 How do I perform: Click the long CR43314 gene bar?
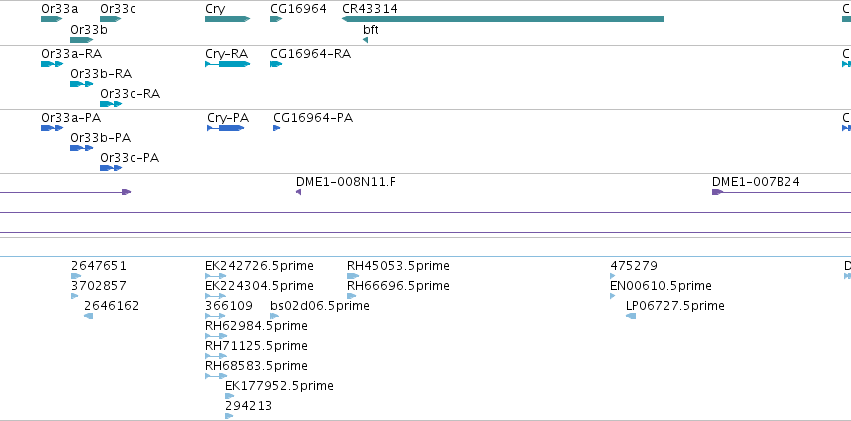[x=503, y=19]
